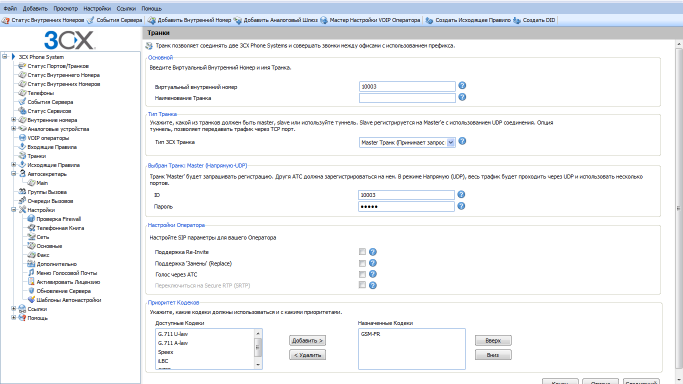683x384 pixels.
Task: Click the ID input field
Action: pos(406,195)
